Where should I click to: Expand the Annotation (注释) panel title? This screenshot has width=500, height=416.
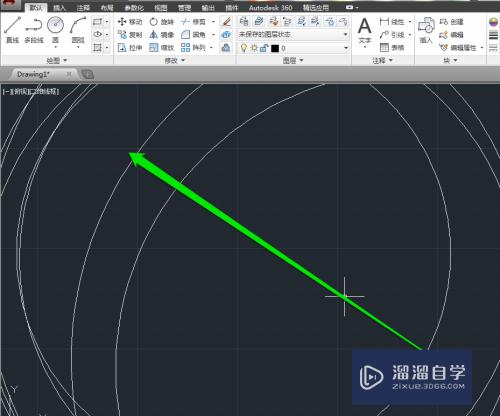tap(382, 60)
